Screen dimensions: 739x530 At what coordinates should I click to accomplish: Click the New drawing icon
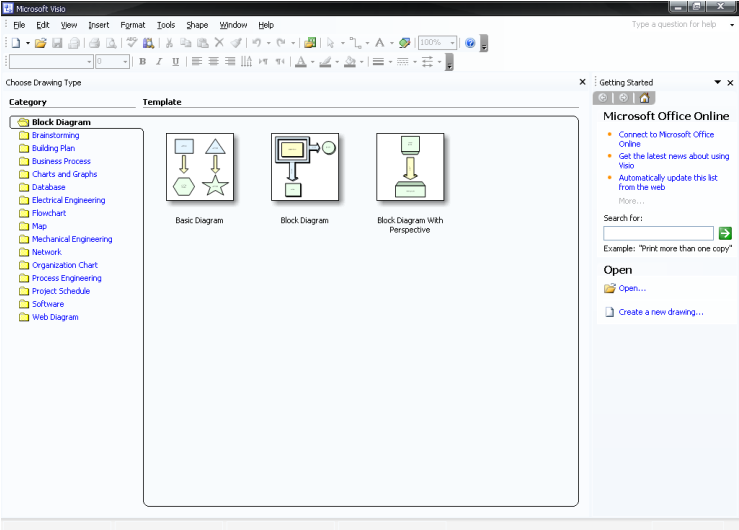click(16, 43)
